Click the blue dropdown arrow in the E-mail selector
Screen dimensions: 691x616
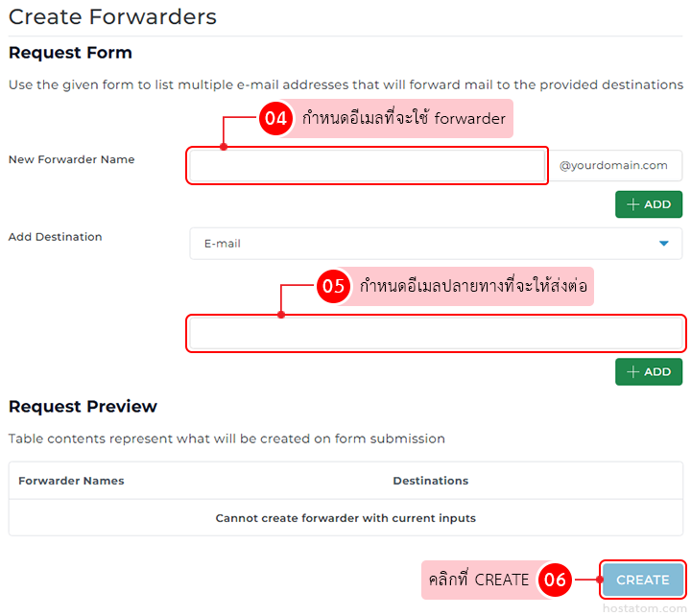(x=663, y=244)
